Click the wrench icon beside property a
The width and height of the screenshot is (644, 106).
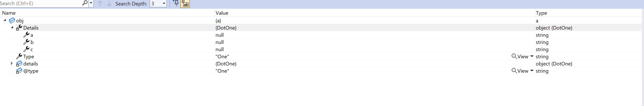[26, 35]
